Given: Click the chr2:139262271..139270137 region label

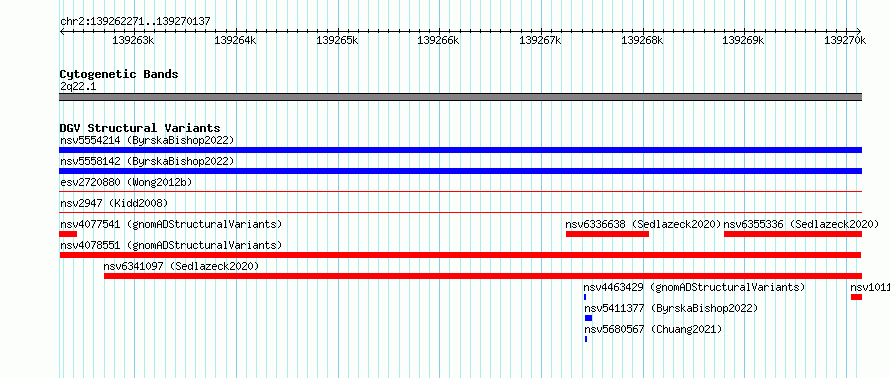Looking at the screenshot, I should click(x=135, y=21).
